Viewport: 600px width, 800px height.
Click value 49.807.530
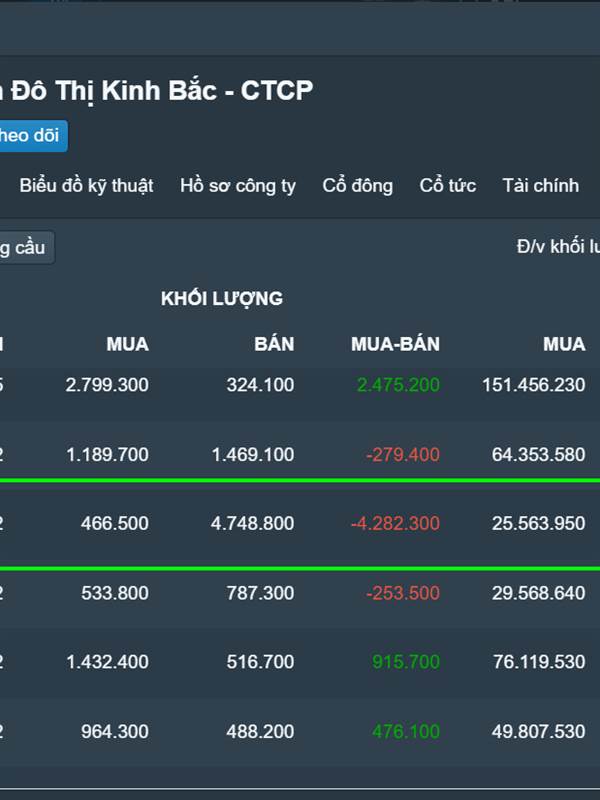tap(538, 732)
